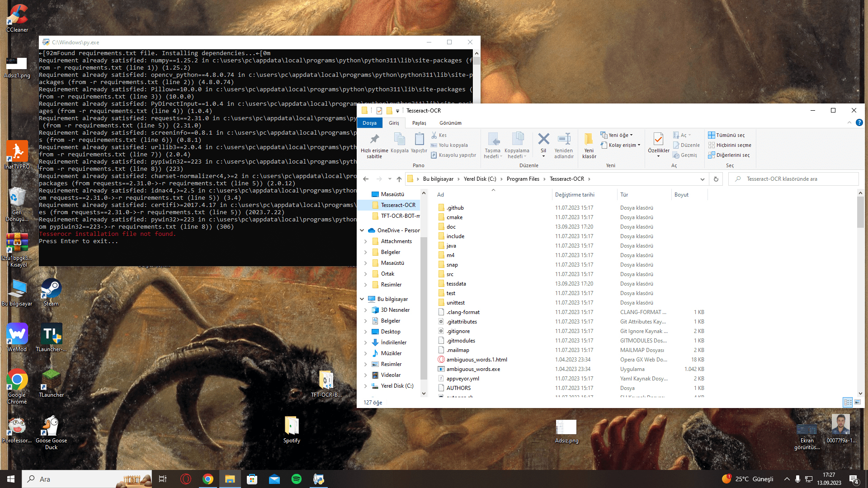
Task: Click the Yapıştır clipboard icon
Action: point(419,139)
